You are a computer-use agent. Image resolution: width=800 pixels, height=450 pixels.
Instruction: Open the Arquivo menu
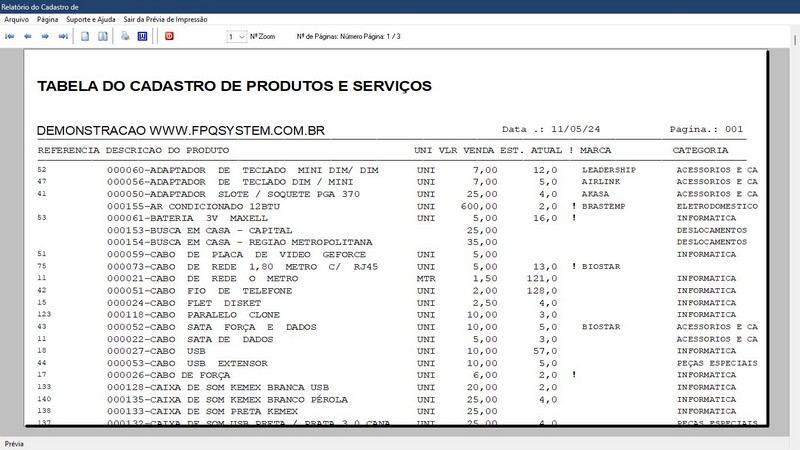click(x=17, y=19)
